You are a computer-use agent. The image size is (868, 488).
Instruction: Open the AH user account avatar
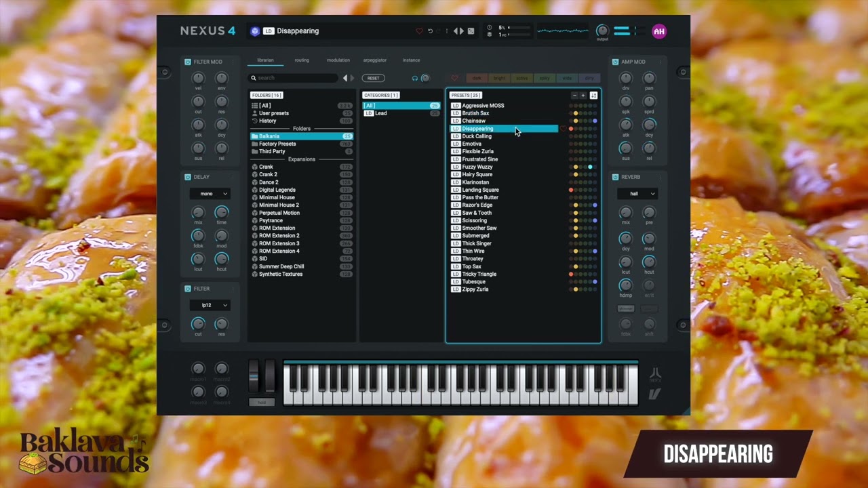pyautogui.click(x=658, y=31)
